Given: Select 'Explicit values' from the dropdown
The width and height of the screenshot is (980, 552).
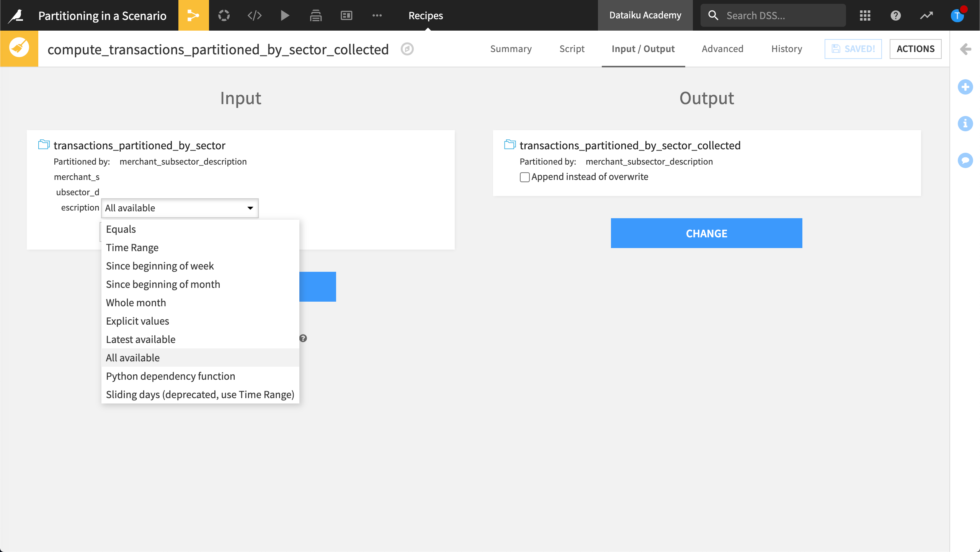Looking at the screenshot, I should pyautogui.click(x=137, y=320).
